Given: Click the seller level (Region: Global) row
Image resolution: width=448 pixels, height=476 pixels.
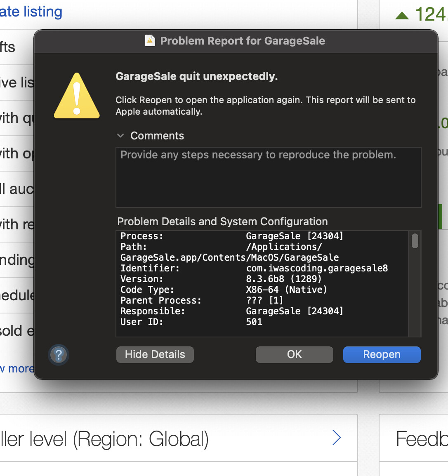Looking at the screenshot, I should 179,438.
